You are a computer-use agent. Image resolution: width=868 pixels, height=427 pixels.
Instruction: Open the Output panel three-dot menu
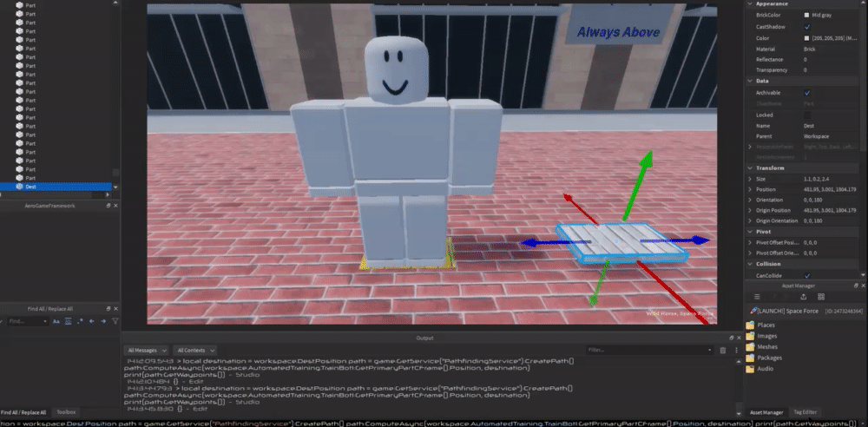coord(737,351)
